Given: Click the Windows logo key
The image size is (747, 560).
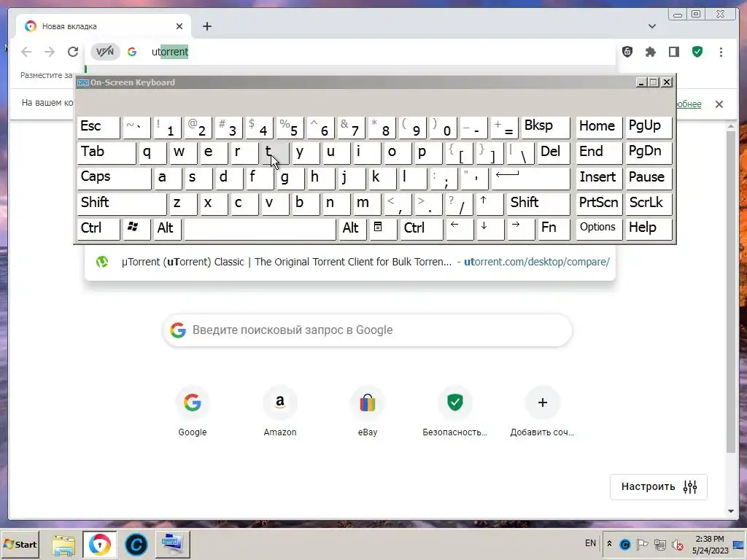Looking at the screenshot, I should 136,229.
